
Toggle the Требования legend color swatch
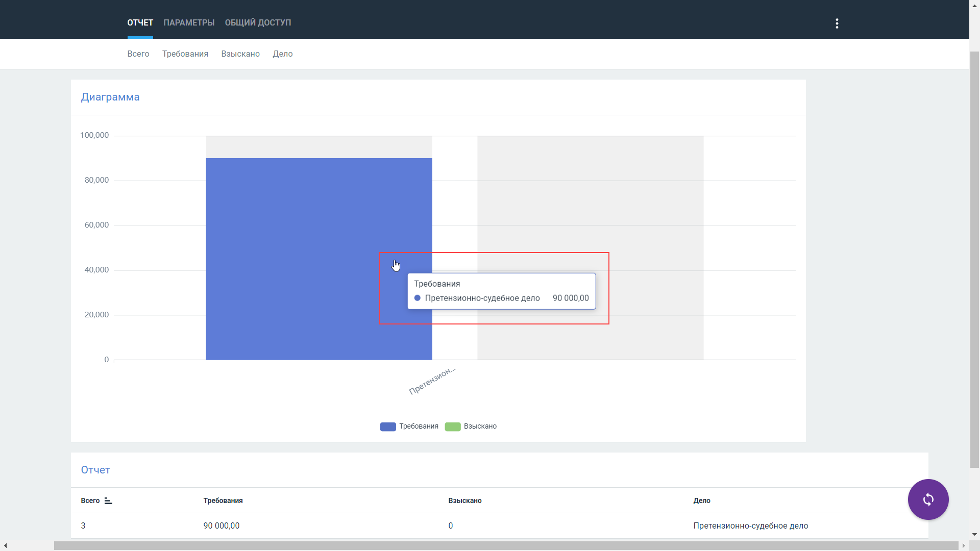(x=388, y=427)
